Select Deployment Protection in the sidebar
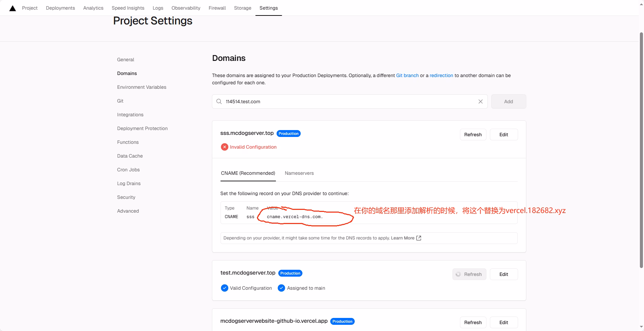The image size is (644, 331). coord(142,128)
